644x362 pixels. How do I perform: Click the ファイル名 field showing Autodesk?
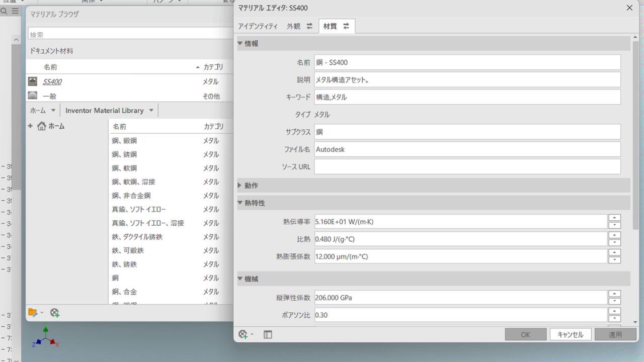[x=467, y=149]
